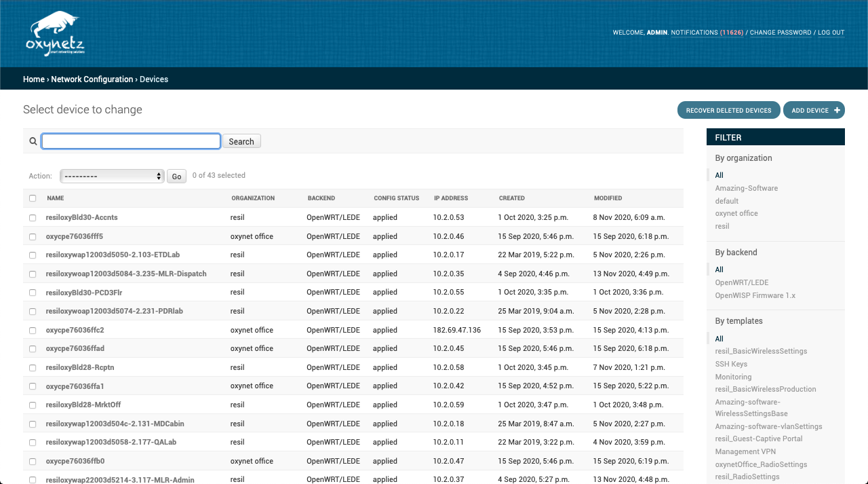
Task: Filter by organization oxynet office
Action: (x=736, y=213)
